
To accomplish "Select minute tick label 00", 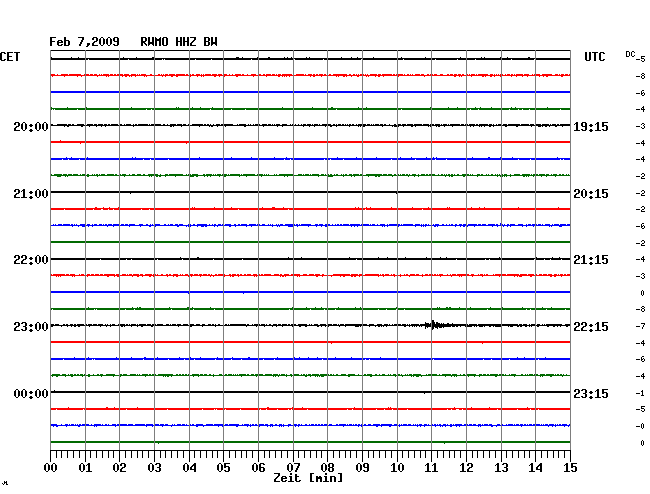I will (x=51, y=467).
